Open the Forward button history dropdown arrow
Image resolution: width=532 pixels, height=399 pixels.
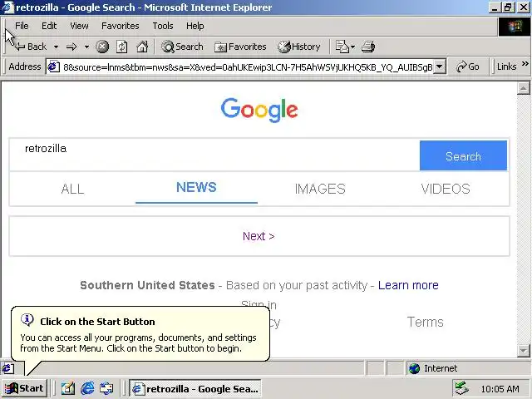coord(86,47)
